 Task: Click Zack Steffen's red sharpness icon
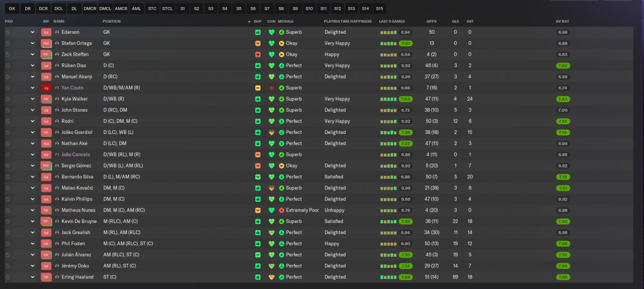point(258,54)
